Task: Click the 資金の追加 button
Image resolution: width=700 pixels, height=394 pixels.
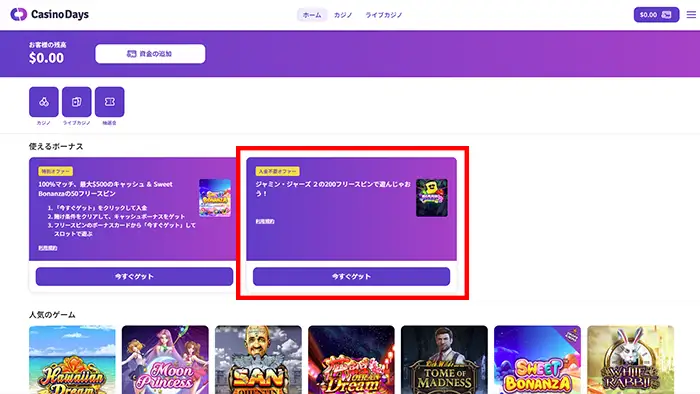Action: tap(150, 54)
